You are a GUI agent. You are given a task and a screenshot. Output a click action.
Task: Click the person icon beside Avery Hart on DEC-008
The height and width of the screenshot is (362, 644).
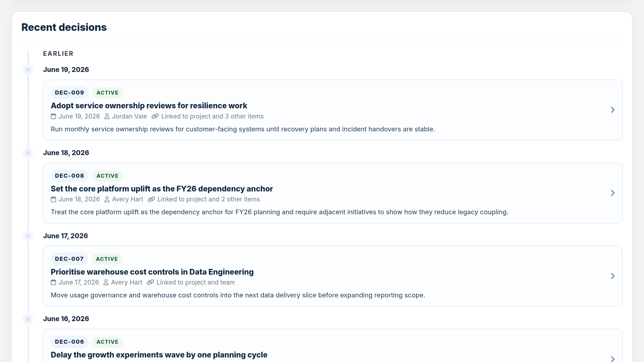(107, 199)
